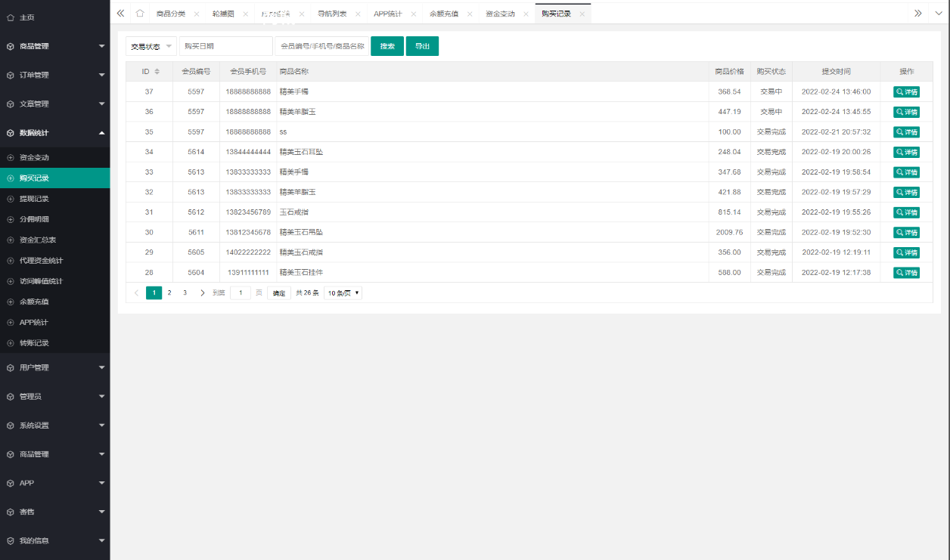Screen dimensions: 950x560
Task: Switch to the APP统计 tab
Action: [387, 14]
